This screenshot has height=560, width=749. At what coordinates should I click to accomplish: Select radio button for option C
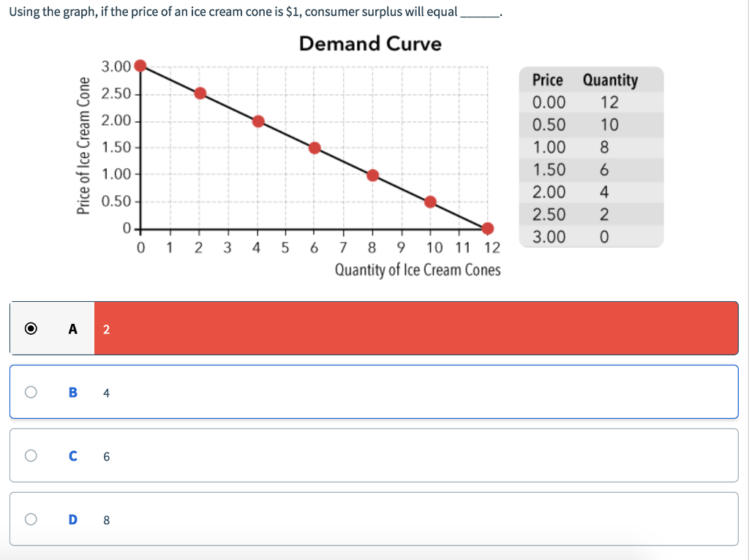pos(29,456)
